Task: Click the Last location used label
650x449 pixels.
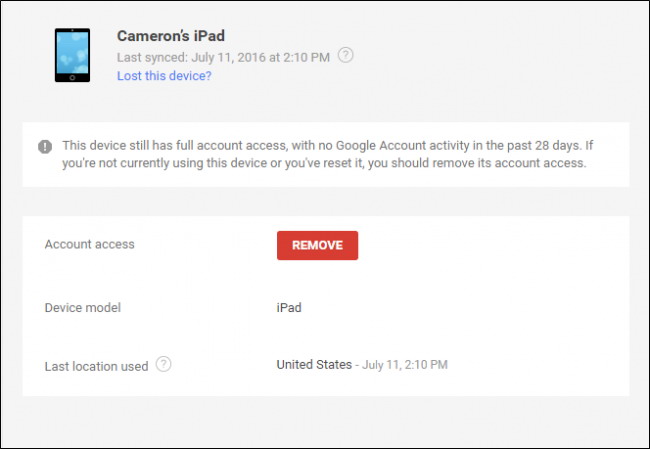Action: 96,366
